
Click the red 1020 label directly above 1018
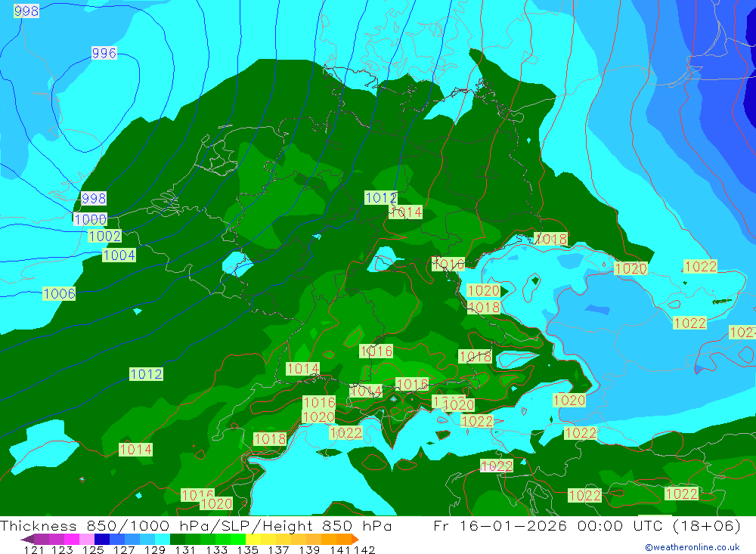click(x=484, y=291)
